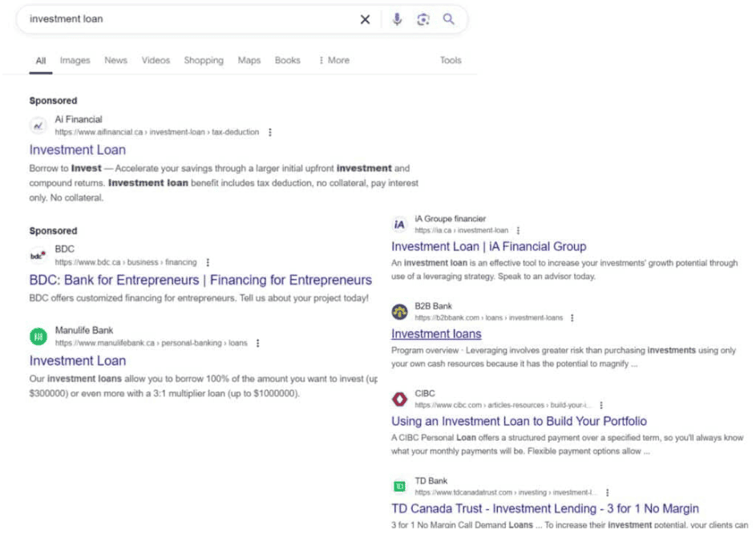
Task: Click the CIBC red favicon
Action: (399, 399)
